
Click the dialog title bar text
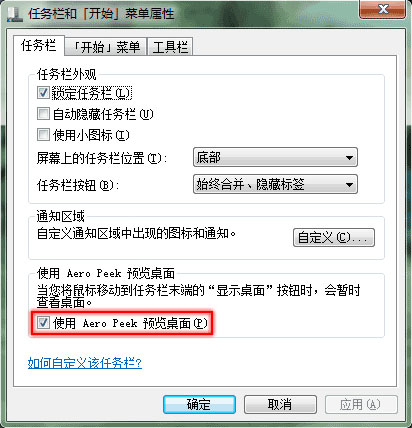[x=101, y=14]
